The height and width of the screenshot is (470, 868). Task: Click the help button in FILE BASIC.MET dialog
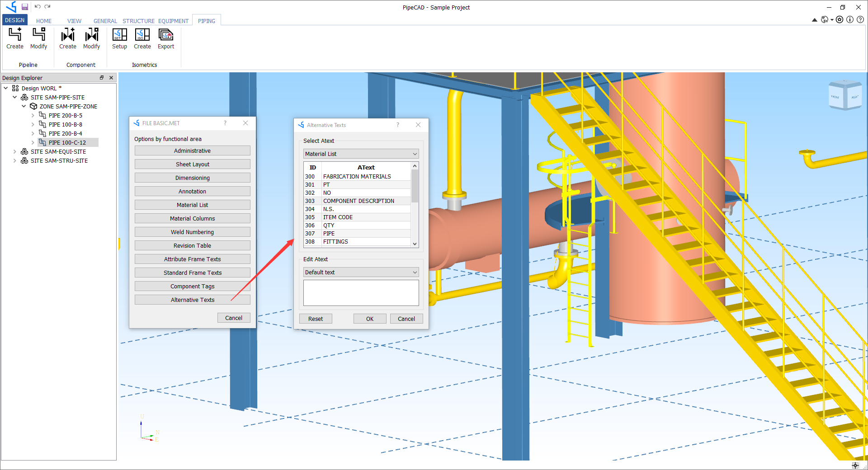(x=225, y=123)
